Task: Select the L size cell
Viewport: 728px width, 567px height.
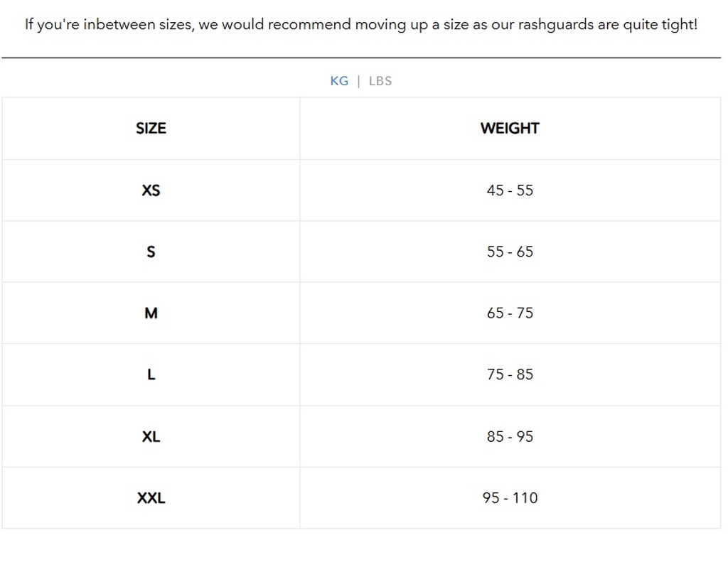Action: pyautogui.click(x=151, y=375)
